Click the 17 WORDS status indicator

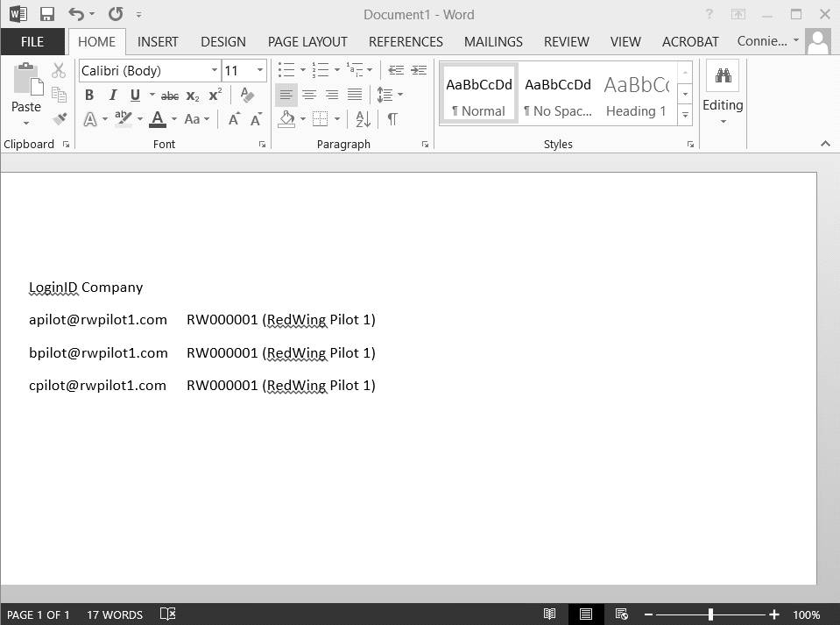tap(115, 614)
